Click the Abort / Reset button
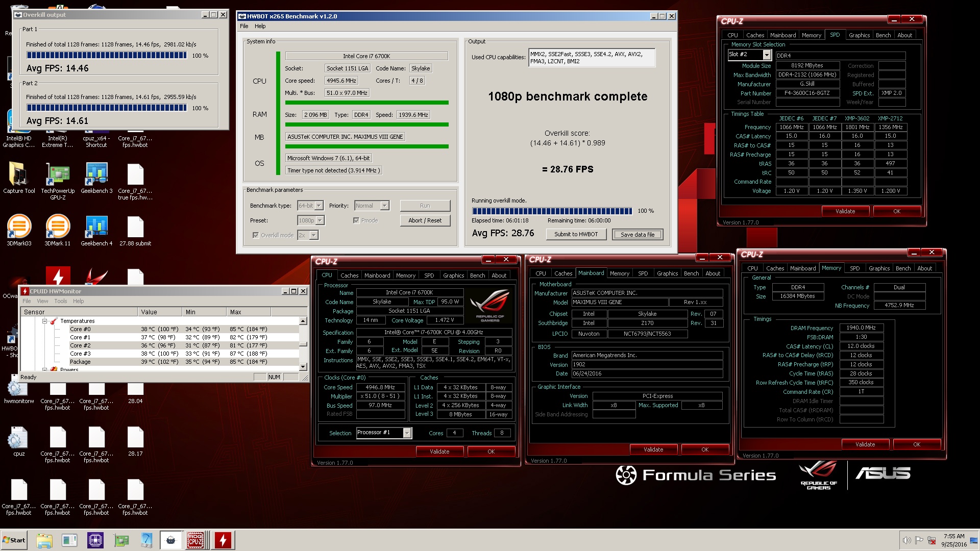The height and width of the screenshot is (551, 980). coord(425,220)
